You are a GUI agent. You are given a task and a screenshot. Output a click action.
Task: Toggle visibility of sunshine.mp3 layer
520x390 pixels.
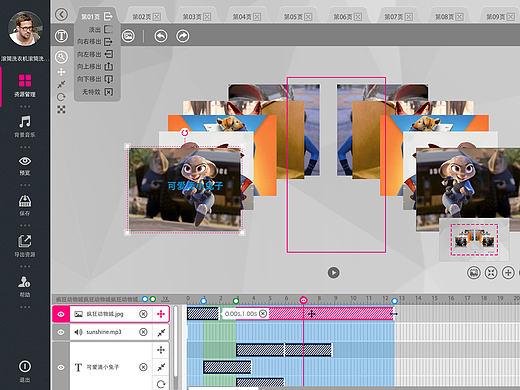point(61,332)
